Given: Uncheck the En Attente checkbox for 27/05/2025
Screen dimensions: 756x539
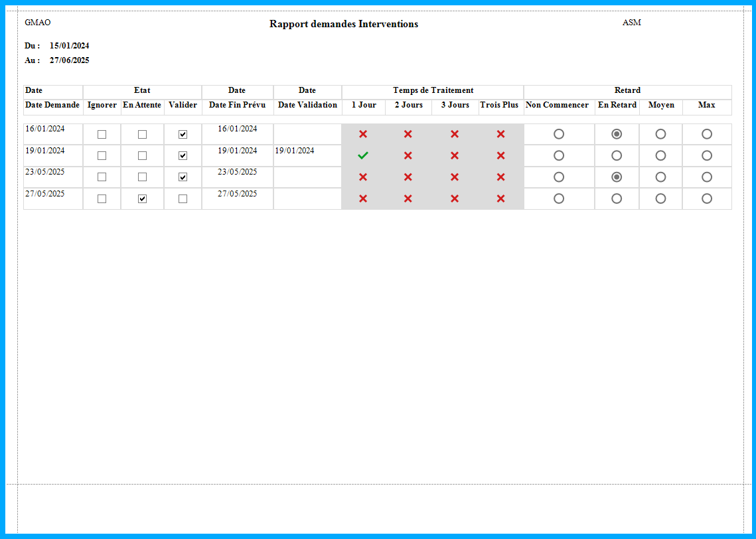Looking at the screenshot, I should click(142, 198).
